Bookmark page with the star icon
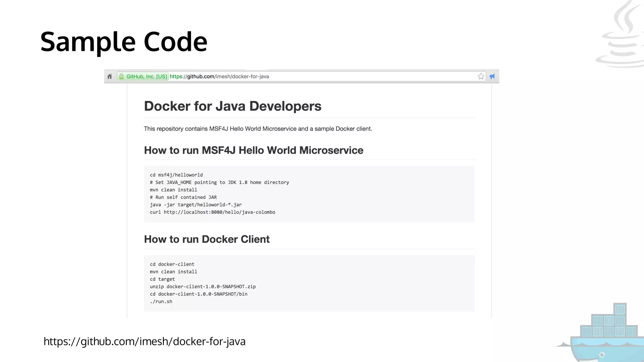 click(x=481, y=76)
